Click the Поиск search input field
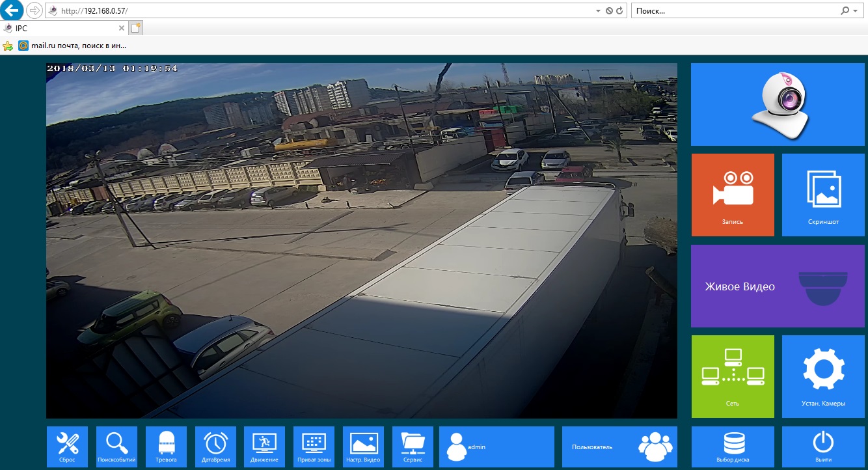 pos(735,11)
